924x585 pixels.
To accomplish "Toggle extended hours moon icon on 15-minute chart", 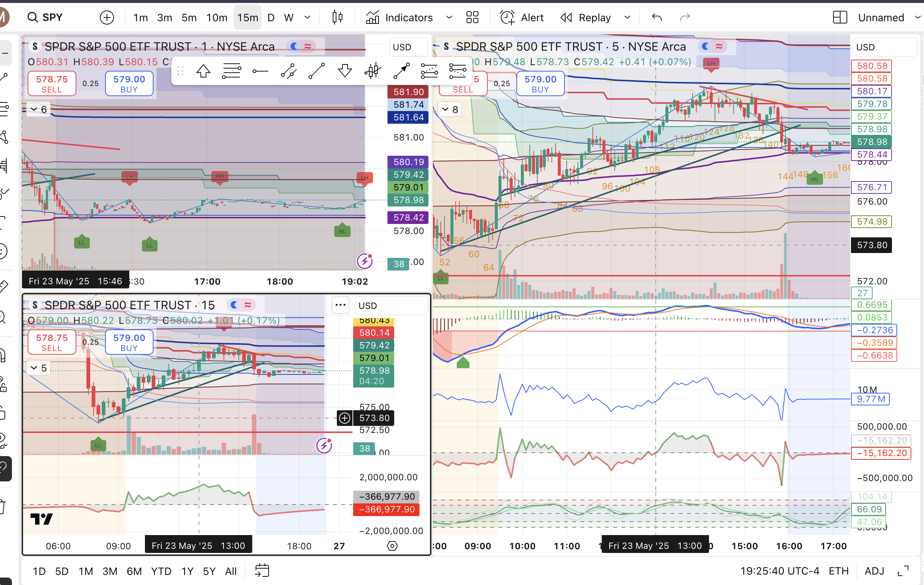I will tap(234, 305).
